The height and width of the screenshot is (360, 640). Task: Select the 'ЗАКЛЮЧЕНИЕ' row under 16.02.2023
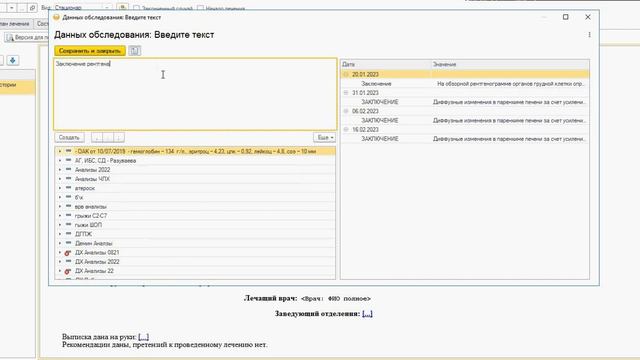click(465, 139)
